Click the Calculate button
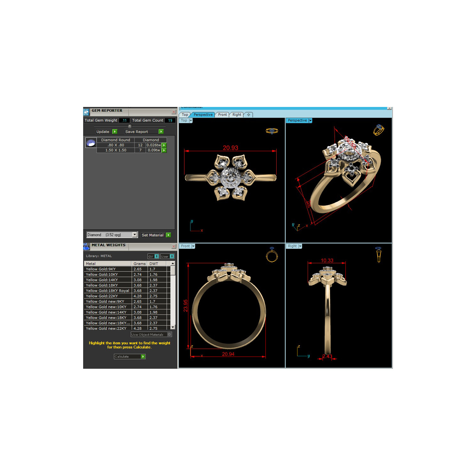This screenshot has width=476, height=476. [x=130, y=356]
